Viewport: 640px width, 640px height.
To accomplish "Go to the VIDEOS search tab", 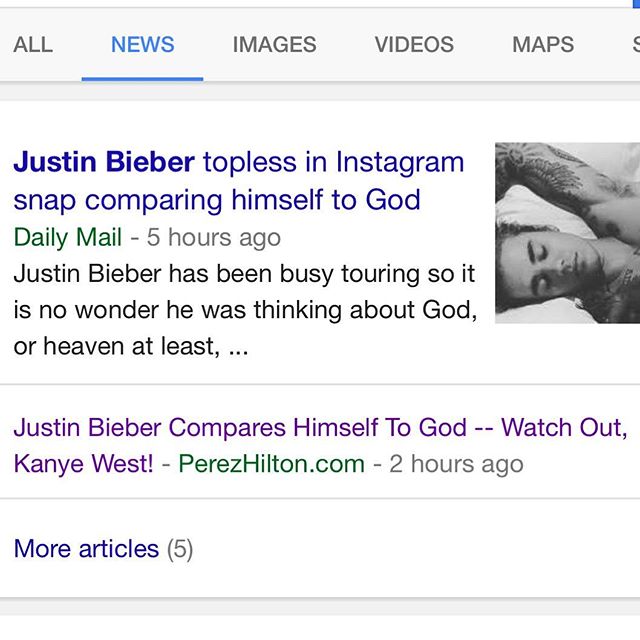I will tap(414, 44).
